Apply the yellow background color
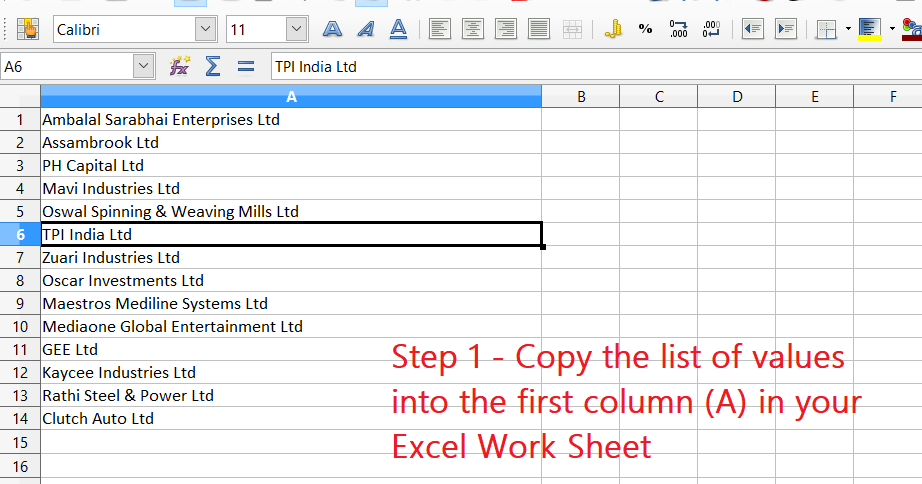 click(868, 29)
